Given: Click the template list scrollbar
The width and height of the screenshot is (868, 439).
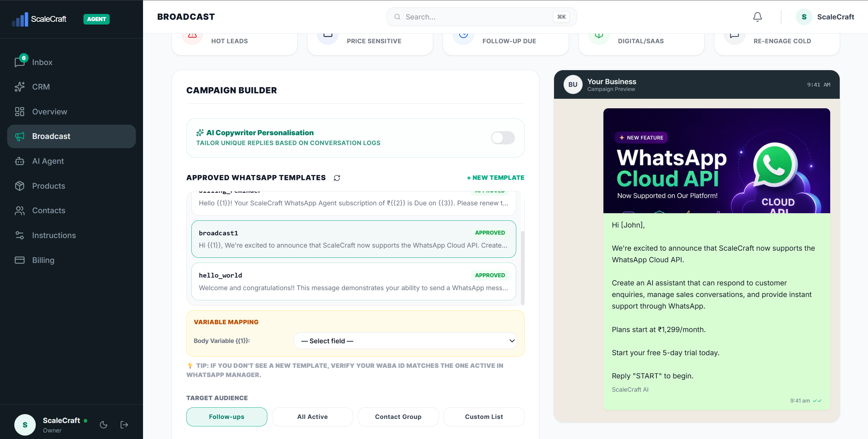Looking at the screenshot, I should [x=522, y=268].
